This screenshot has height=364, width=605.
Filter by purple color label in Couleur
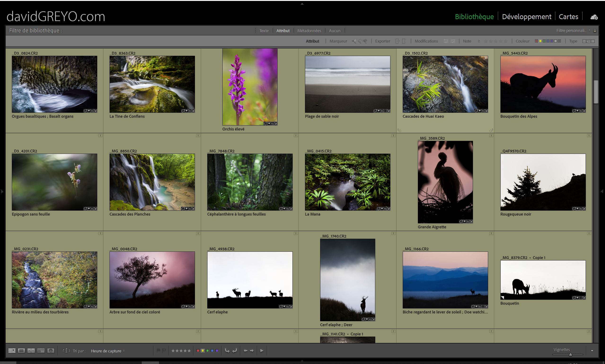[552, 41]
